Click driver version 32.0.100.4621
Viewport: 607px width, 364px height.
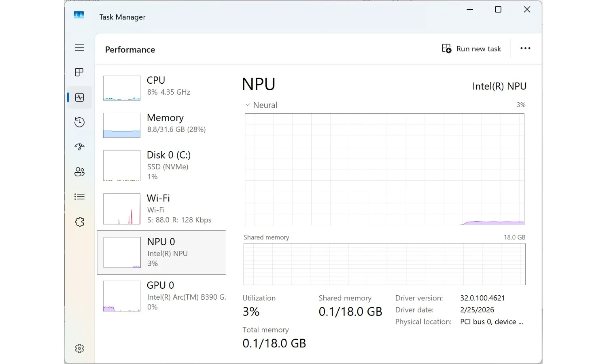[482, 298]
